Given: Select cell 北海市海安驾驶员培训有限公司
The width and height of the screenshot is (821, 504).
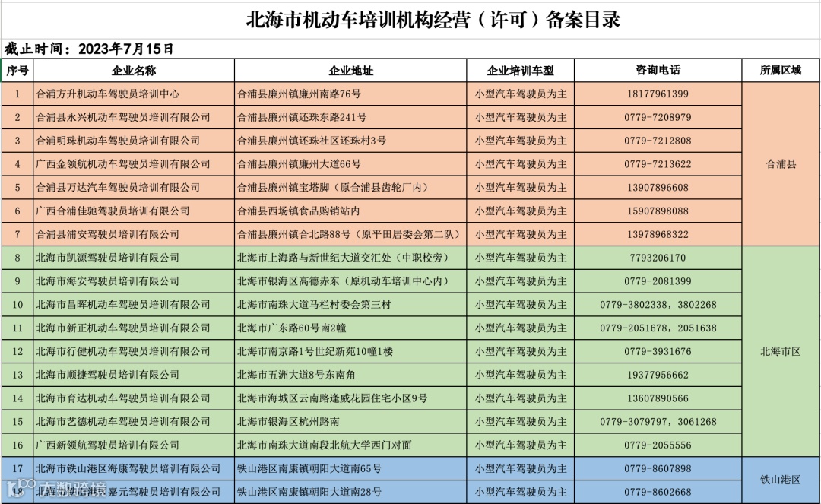Looking at the screenshot, I should click(x=134, y=281).
